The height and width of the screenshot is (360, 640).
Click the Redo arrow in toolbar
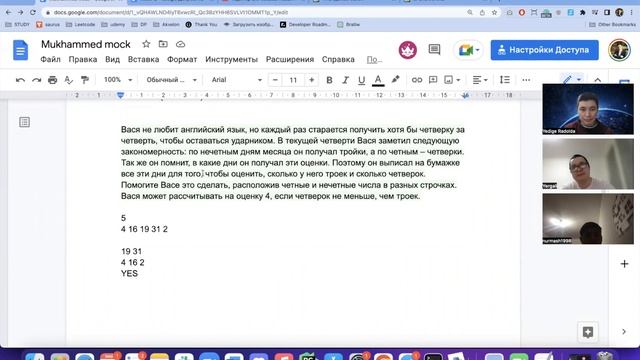pyautogui.click(x=36, y=80)
